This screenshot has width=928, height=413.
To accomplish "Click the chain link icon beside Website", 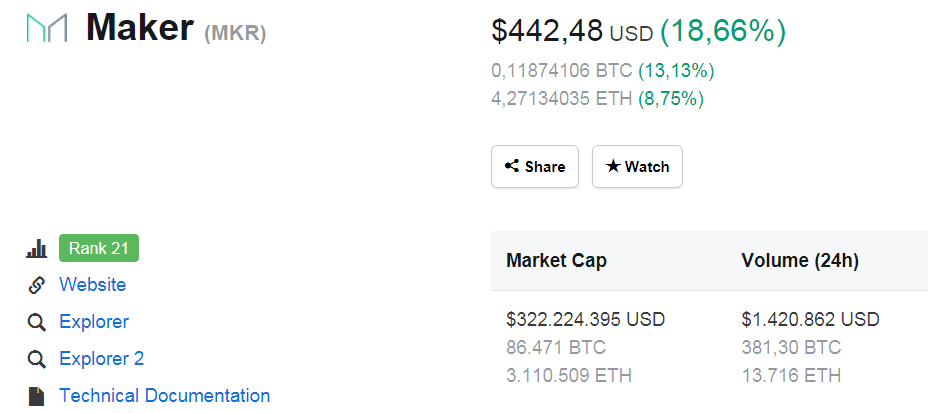I will pyautogui.click(x=37, y=285).
